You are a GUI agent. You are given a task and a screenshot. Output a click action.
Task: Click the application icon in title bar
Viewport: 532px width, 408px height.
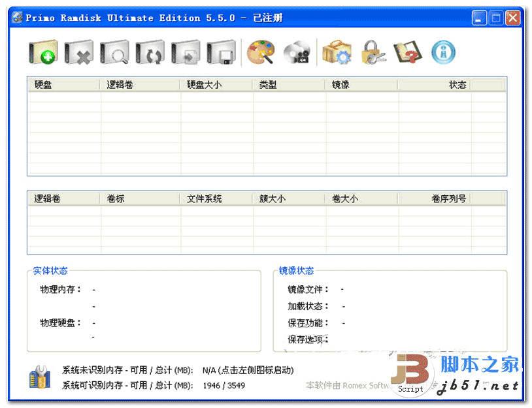(x=17, y=17)
